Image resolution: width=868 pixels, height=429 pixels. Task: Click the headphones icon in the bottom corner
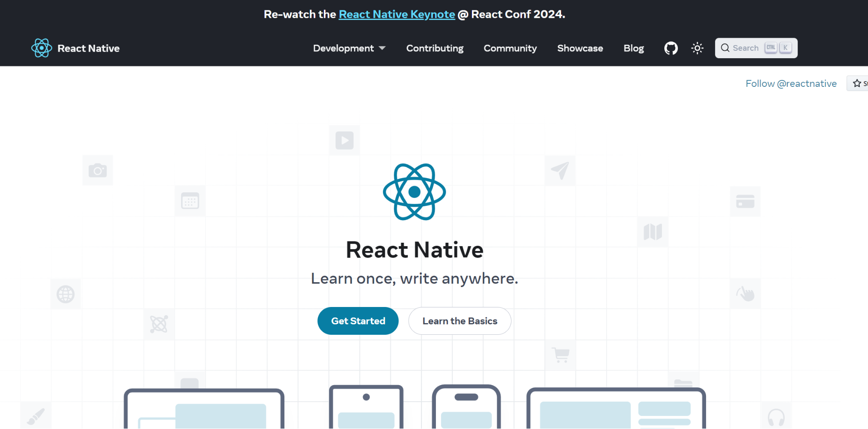click(x=776, y=417)
